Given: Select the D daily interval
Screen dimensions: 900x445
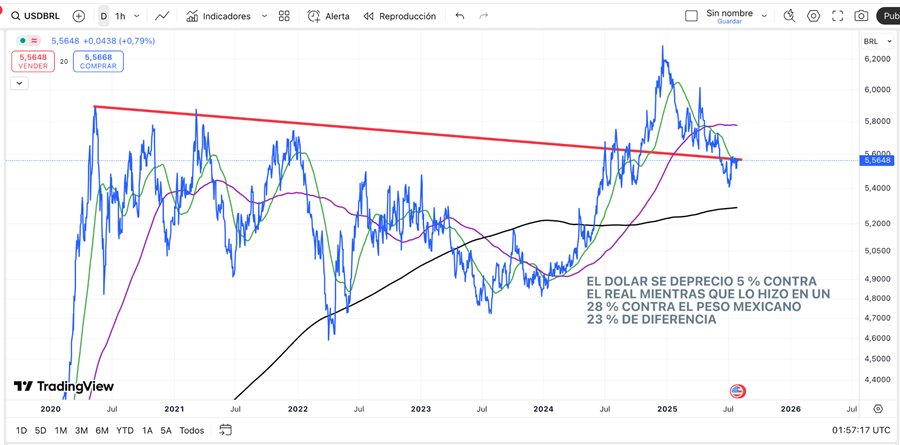Looking at the screenshot, I should pyautogui.click(x=104, y=16).
